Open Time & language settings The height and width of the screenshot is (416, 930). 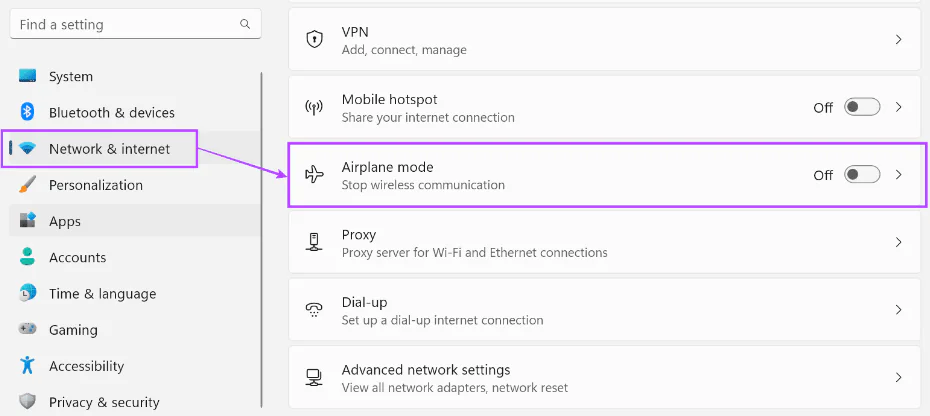tap(102, 294)
